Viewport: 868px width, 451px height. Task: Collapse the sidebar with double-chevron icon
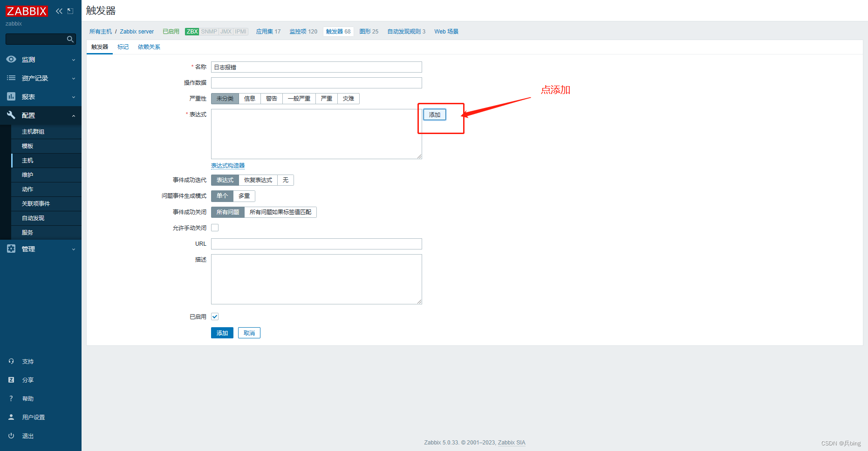pyautogui.click(x=59, y=11)
